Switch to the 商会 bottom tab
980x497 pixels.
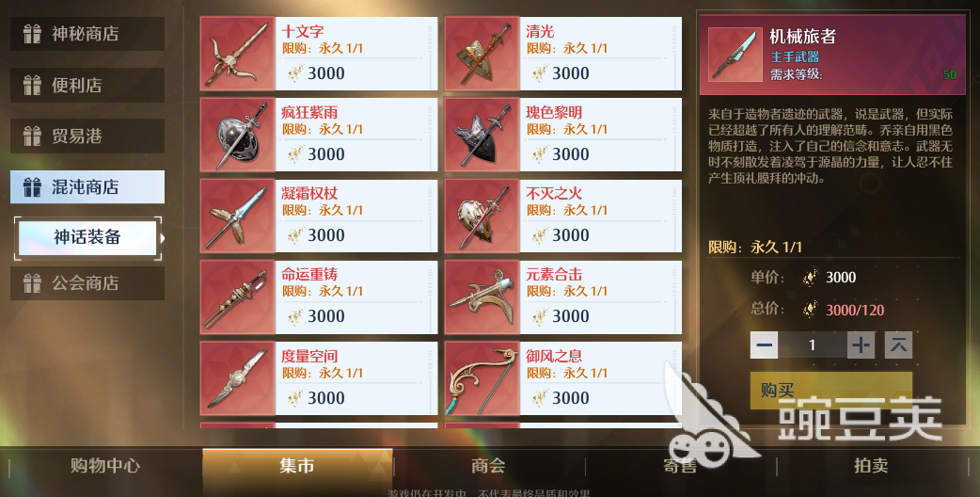click(x=488, y=466)
